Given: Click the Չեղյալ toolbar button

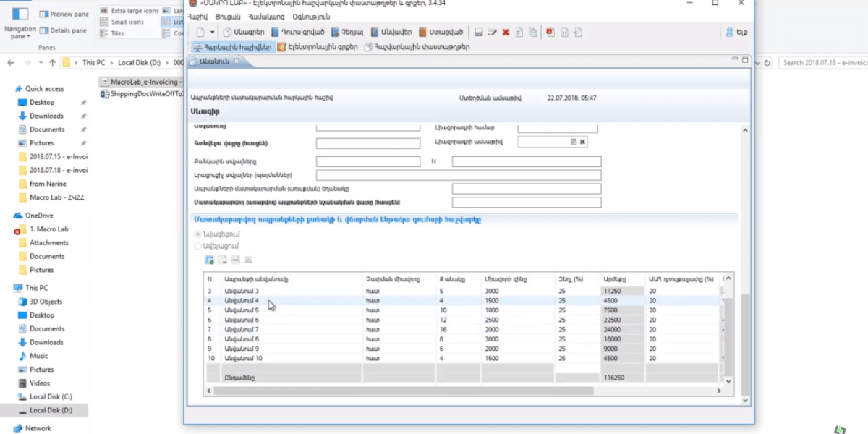Looking at the screenshot, I should coord(348,32).
